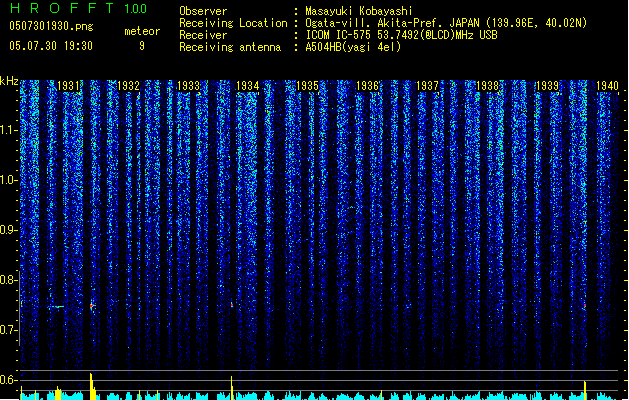Viewport: 629px width, 400px height.
Task: Click the 1936 time marker
Action: tap(367, 86)
